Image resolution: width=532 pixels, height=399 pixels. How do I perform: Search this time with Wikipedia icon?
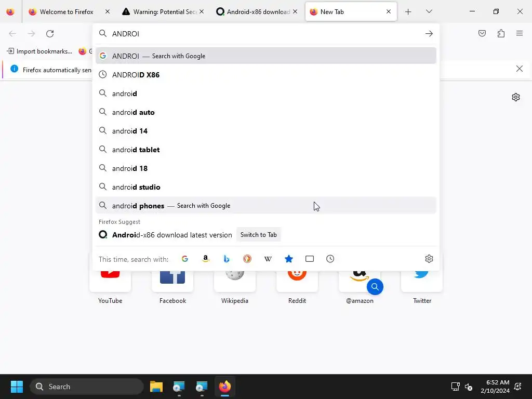coord(268,259)
